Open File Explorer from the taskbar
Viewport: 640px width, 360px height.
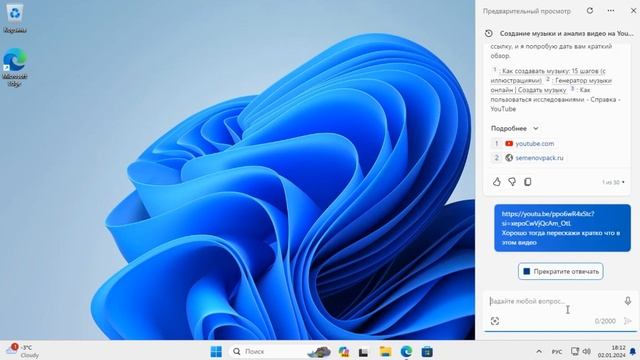click(x=385, y=351)
